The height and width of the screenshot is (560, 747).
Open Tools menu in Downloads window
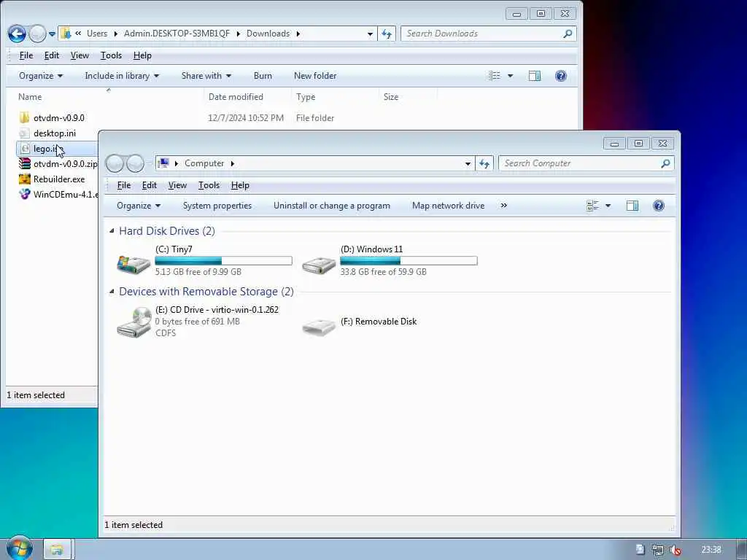click(111, 55)
